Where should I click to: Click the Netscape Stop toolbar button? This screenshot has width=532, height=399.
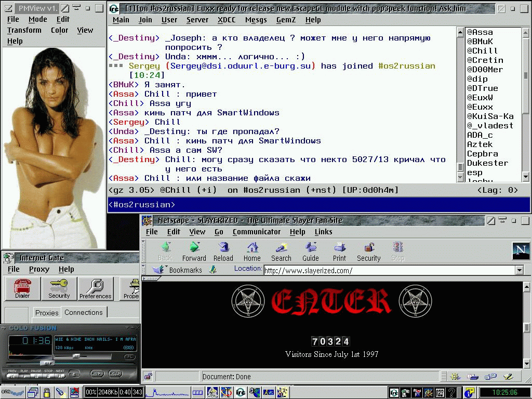[398, 251]
